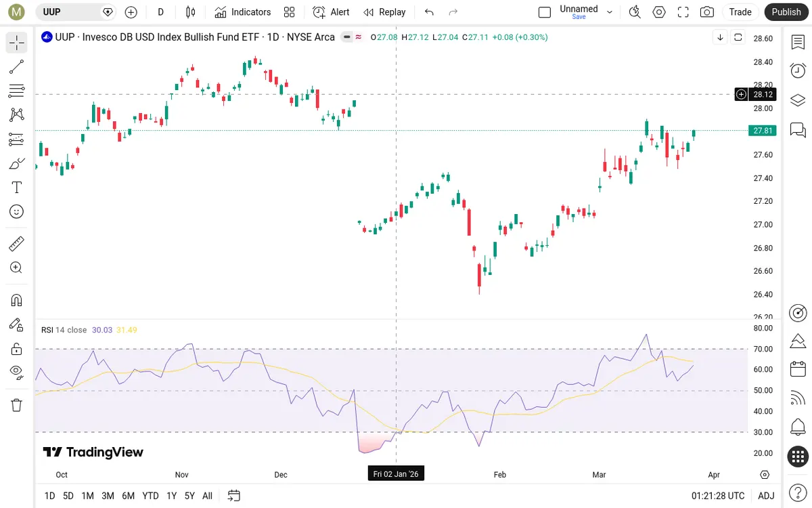The height and width of the screenshot is (508, 812).
Task: Select the ruler measure tool
Action: (x=17, y=243)
